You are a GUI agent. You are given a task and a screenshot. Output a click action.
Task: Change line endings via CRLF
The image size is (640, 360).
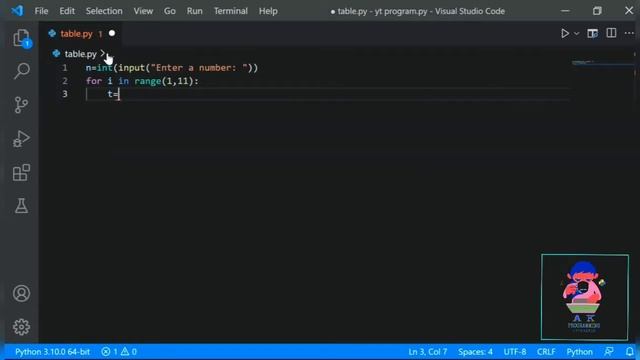point(546,352)
